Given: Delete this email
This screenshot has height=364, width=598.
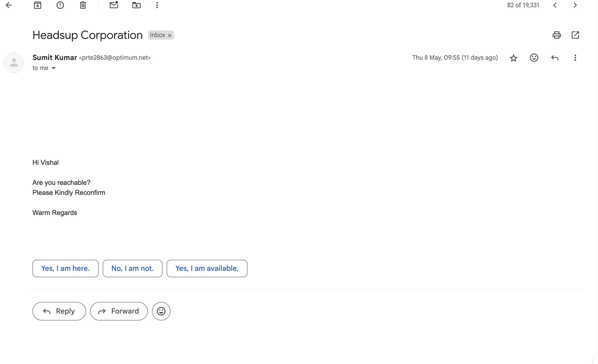Looking at the screenshot, I should click(x=83, y=5).
